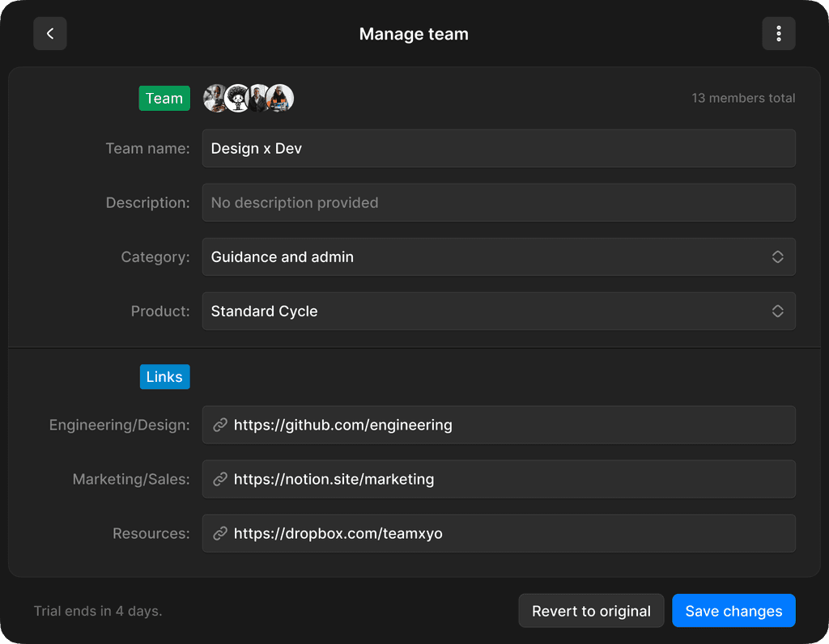The height and width of the screenshot is (644, 829).
Task: Click Revert to original button
Action: tap(591, 611)
